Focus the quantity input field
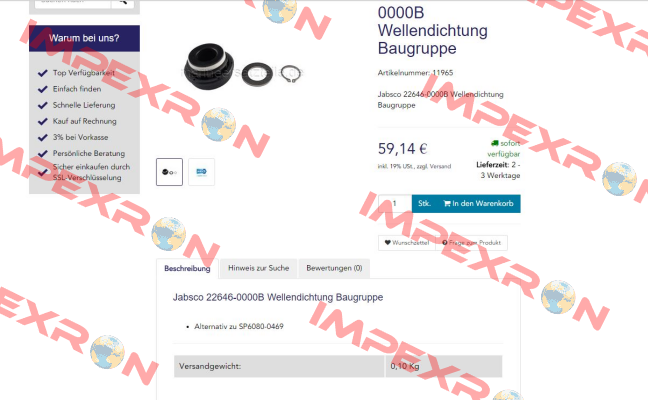This screenshot has height=400, width=648. tap(395, 203)
